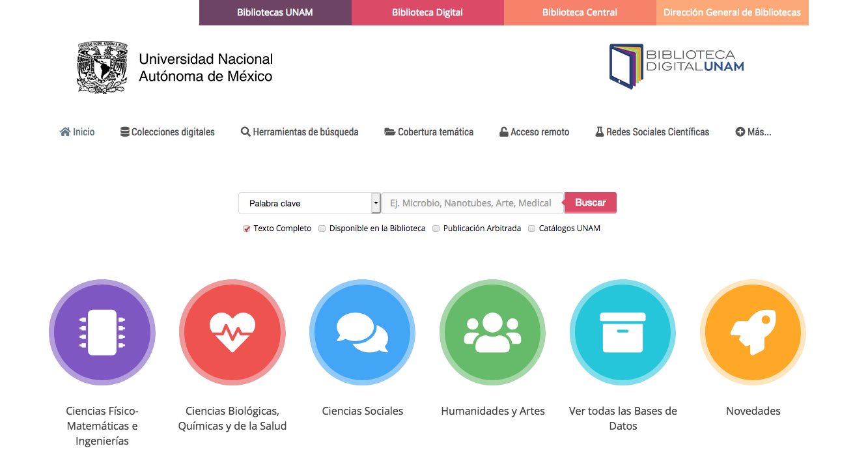Click the database stack icon for Colecciones digitales
Screen dimensions: 868x472
point(125,132)
